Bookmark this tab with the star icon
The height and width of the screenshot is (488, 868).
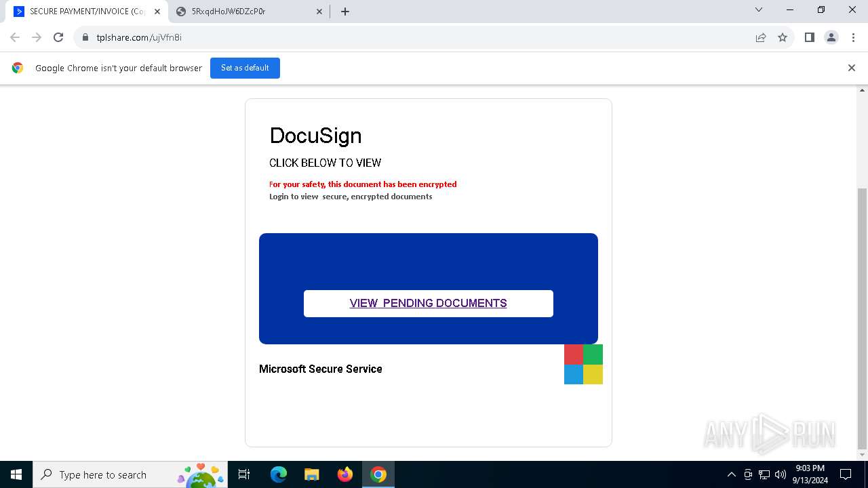(x=783, y=37)
